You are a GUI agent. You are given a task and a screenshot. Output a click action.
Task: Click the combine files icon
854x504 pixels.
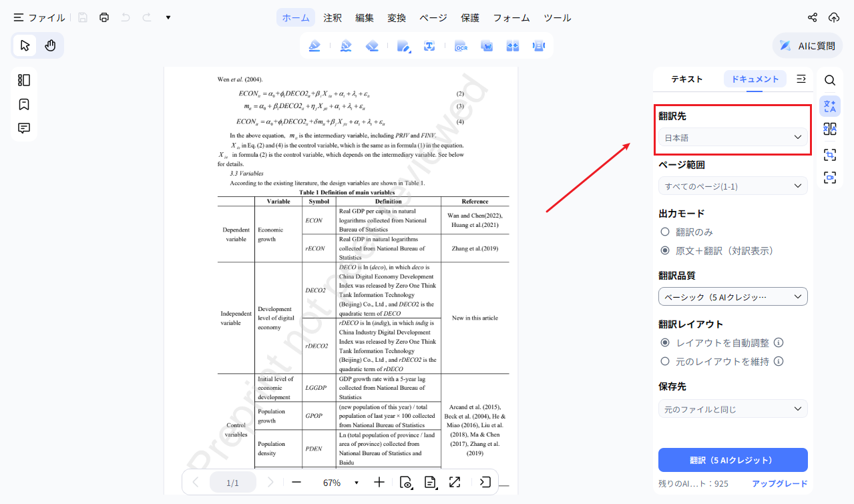click(x=513, y=45)
